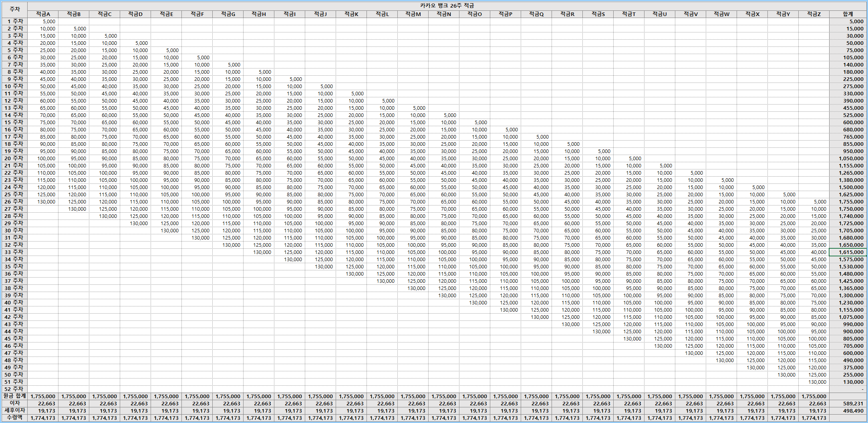Click the 주차 header cell
This screenshot has width=868, height=423.
(x=14, y=10)
